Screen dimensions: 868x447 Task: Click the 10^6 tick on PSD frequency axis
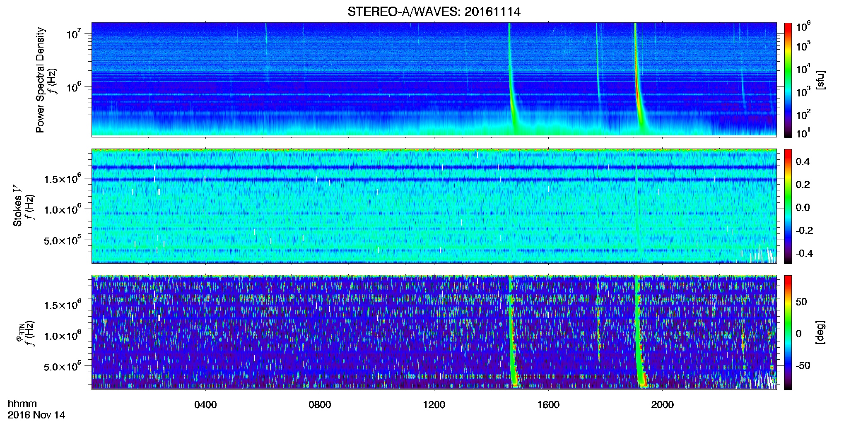(74, 87)
